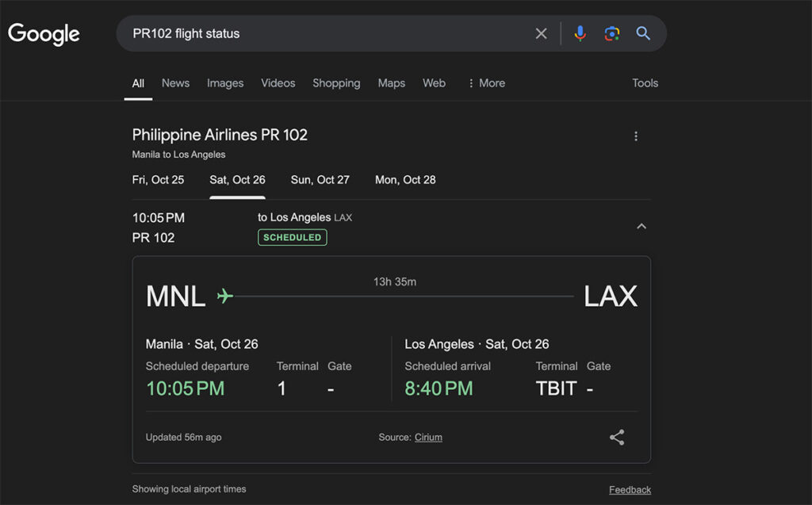Switch to the Images search tab
This screenshot has width=812, height=505.
point(225,83)
